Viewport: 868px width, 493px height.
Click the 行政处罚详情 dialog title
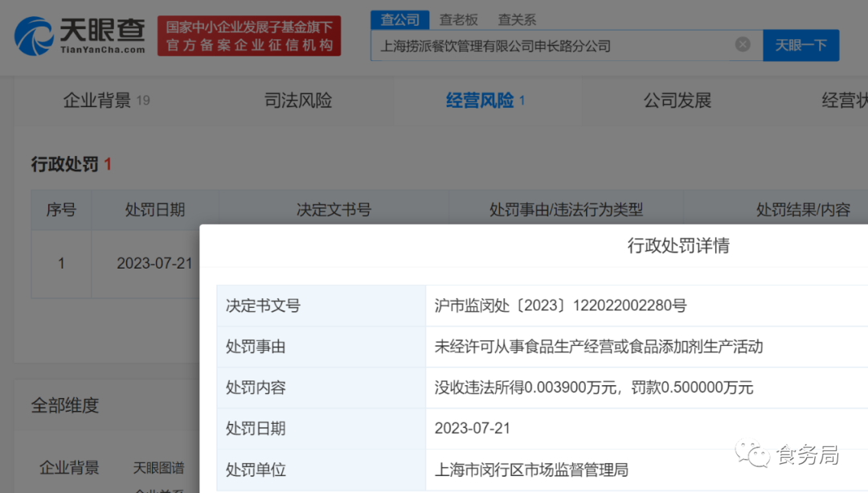[678, 245]
